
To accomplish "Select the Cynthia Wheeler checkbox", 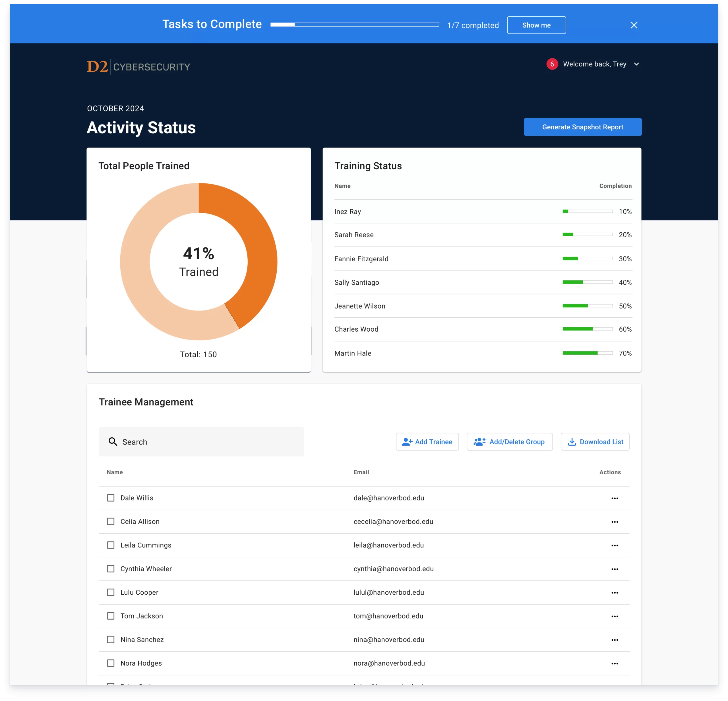I will click(110, 568).
